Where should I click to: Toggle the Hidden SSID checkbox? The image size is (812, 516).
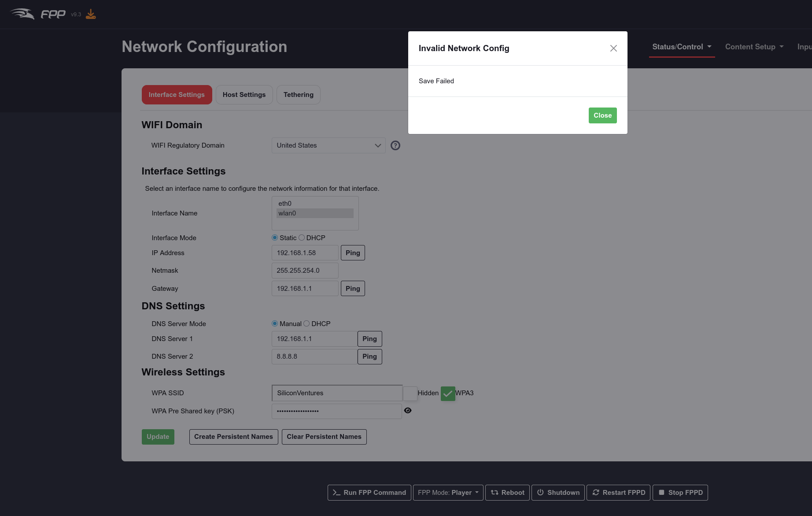(x=410, y=393)
